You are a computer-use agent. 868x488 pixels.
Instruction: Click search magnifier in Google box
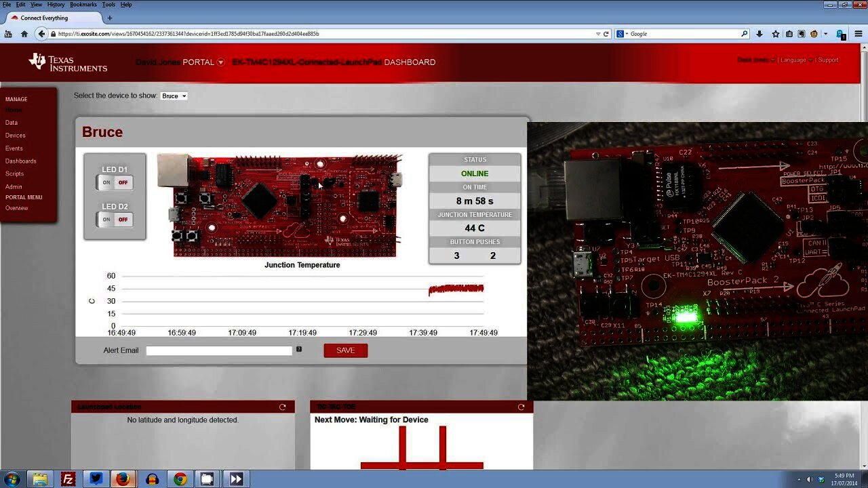pyautogui.click(x=744, y=34)
